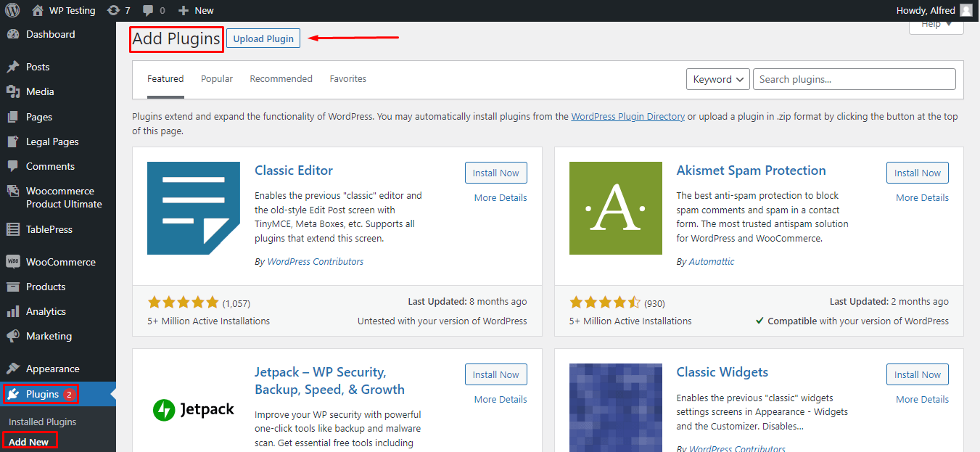This screenshot has height=452, width=980.
Task: Click the Plugins plug icon
Action: (14, 394)
